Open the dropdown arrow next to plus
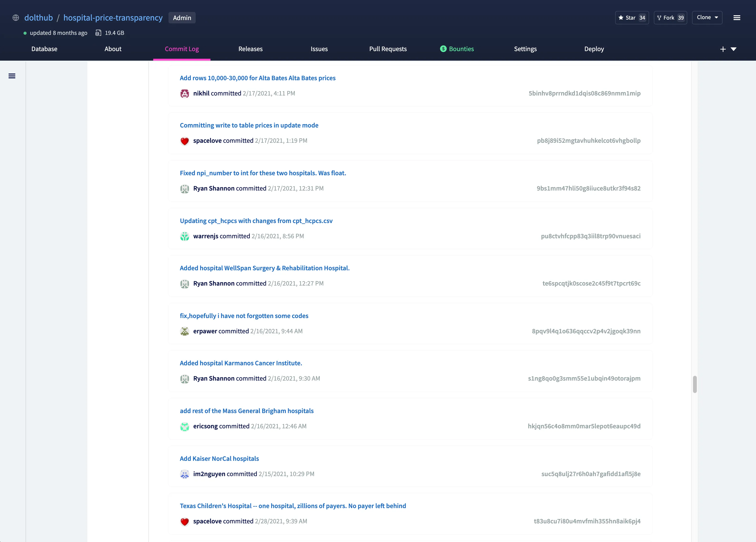The width and height of the screenshot is (756, 542). click(733, 49)
